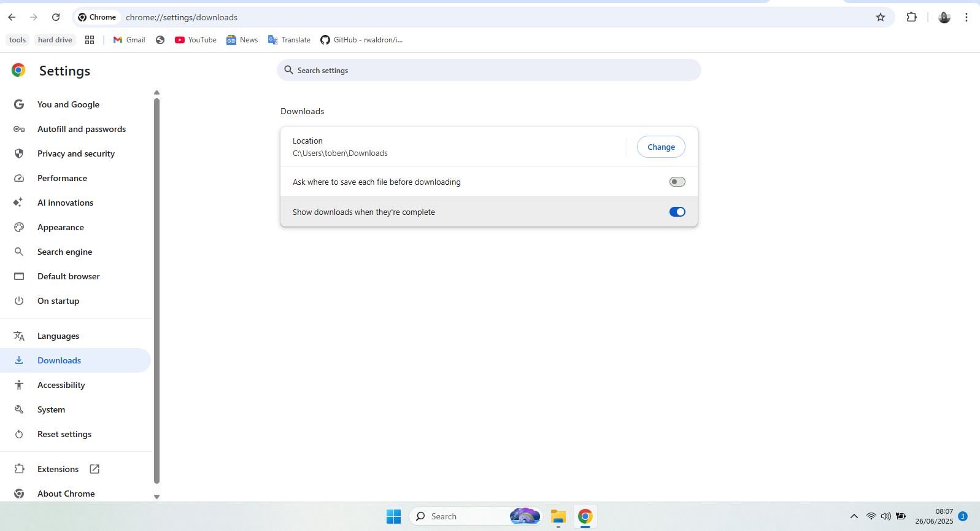
Task: Click the sidebar scrollbar up arrow
Action: (x=156, y=93)
